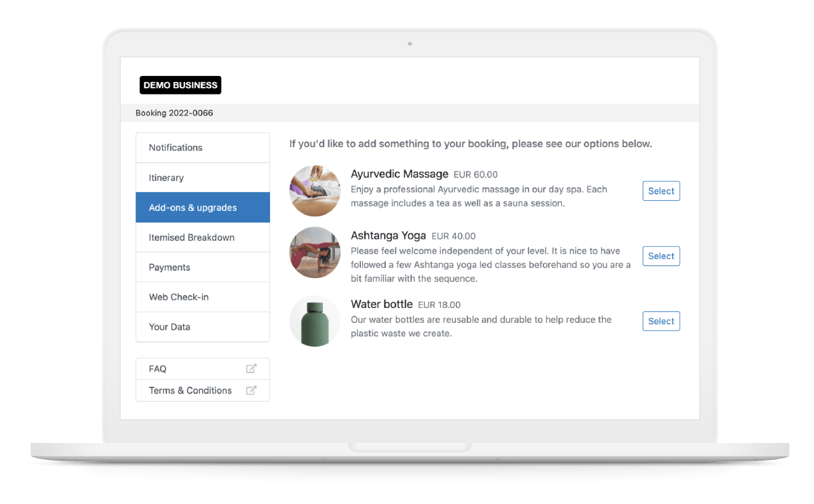The height and width of the screenshot is (504, 814).
Task: Select the Ayurvedic Massage add-on
Action: click(x=661, y=191)
